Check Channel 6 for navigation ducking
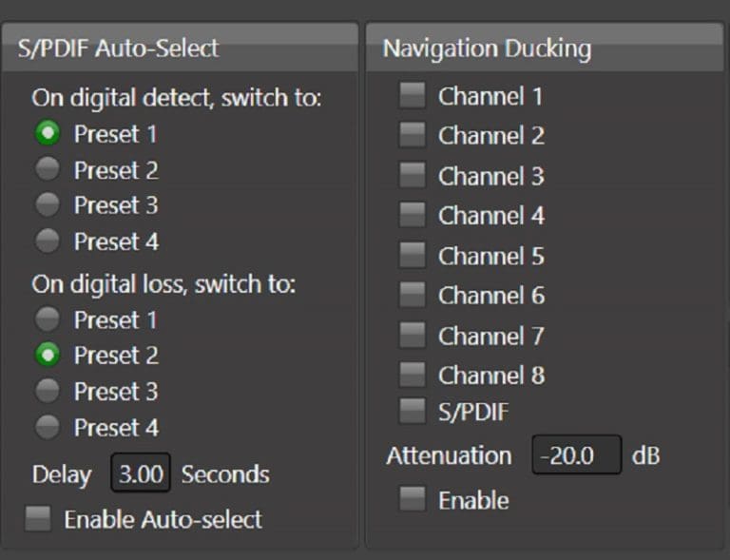The height and width of the screenshot is (560, 730). 412,295
